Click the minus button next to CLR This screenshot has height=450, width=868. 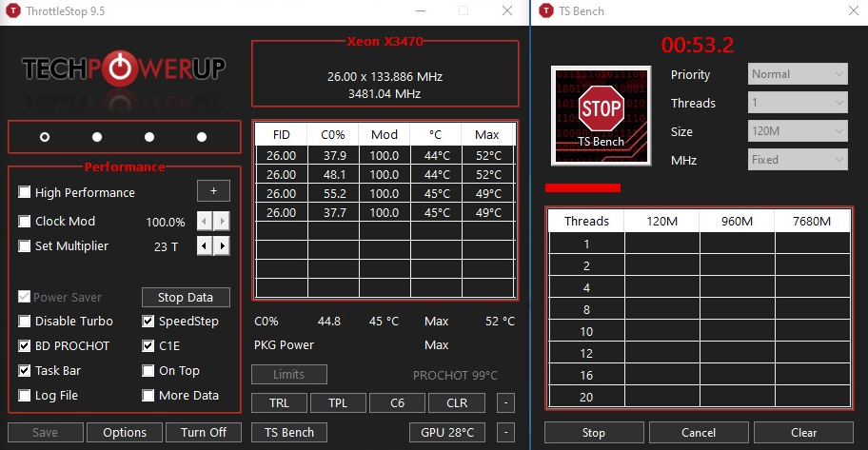[505, 403]
